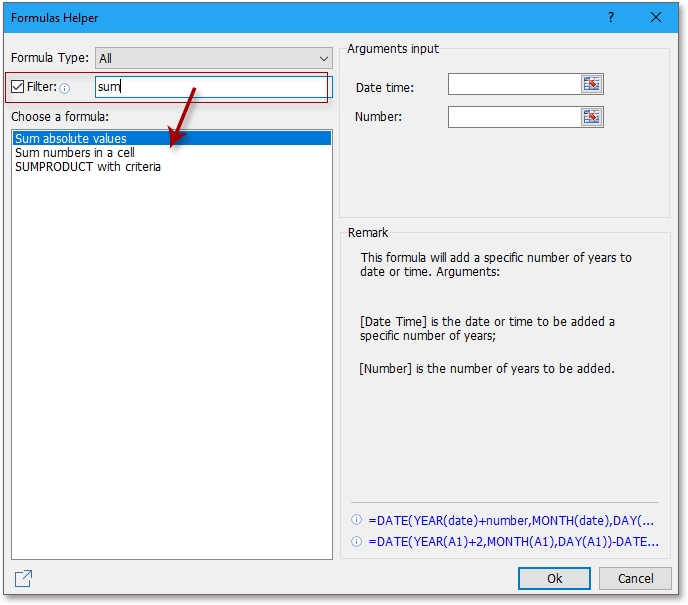Click info icon beside second DATE formula

click(x=356, y=542)
